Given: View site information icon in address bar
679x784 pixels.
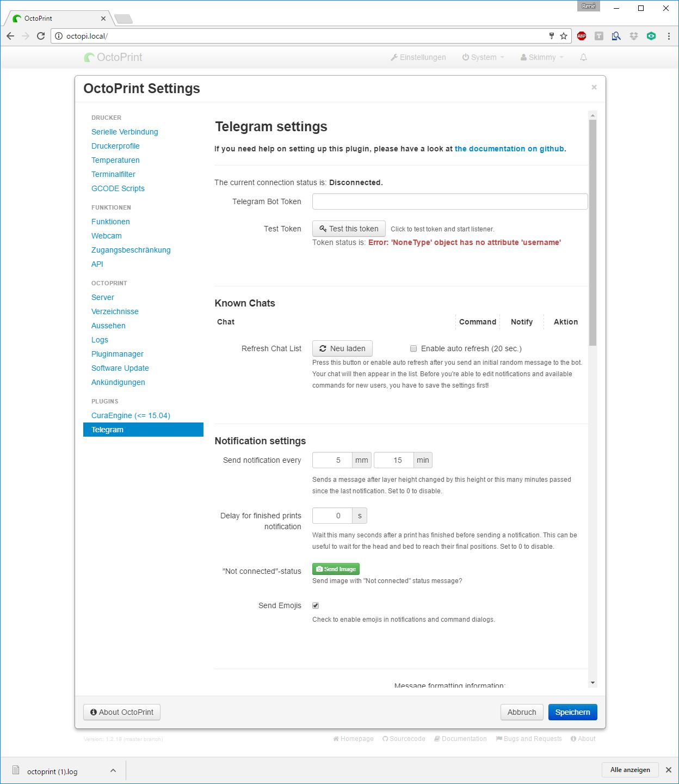Looking at the screenshot, I should [x=59, y=36].
